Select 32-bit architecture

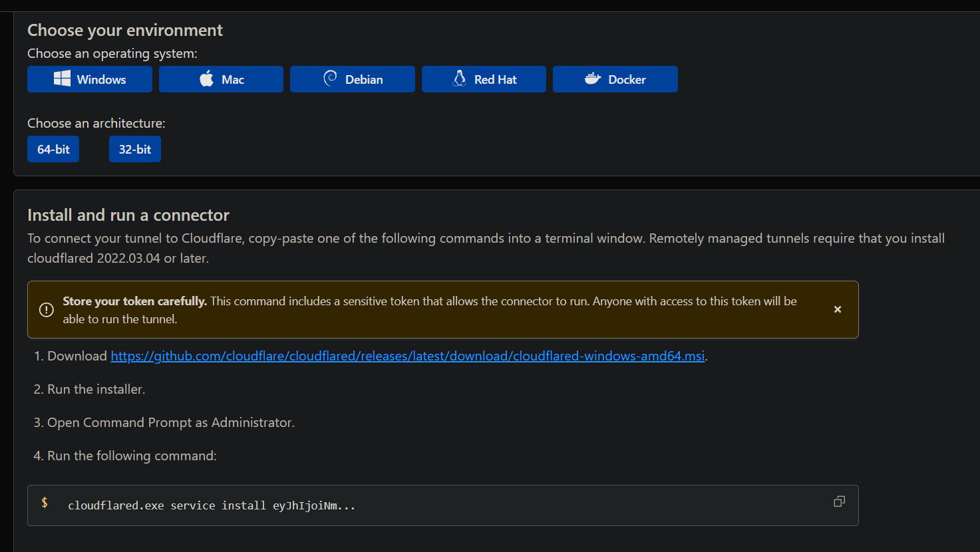[135, 149]
